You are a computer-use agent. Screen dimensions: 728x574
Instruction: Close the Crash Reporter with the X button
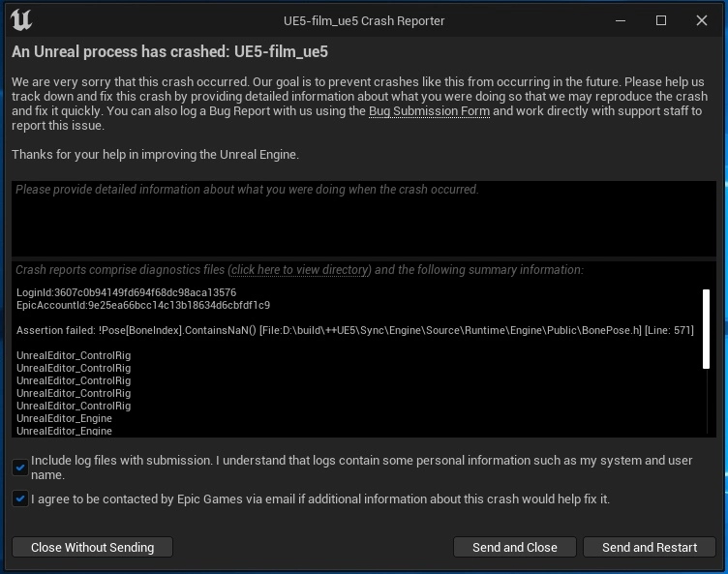pyautogui.click(x=704, y=20)
